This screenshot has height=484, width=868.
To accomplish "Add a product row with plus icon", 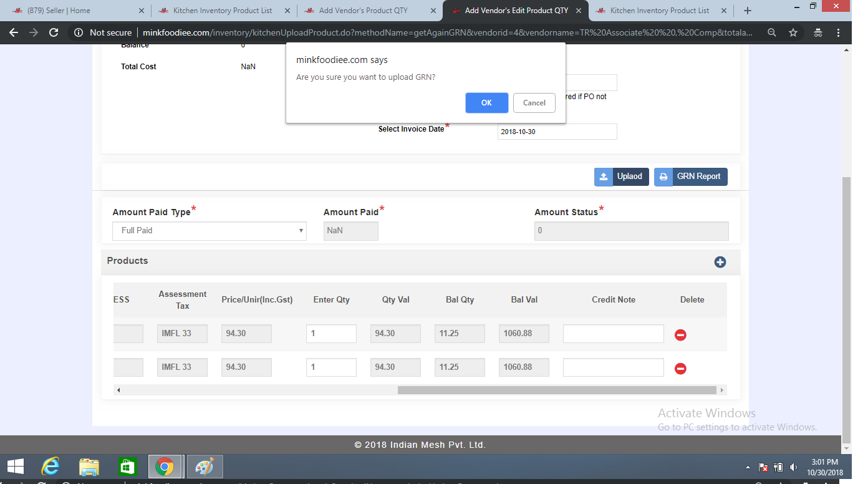I will (x=720, y=262).
